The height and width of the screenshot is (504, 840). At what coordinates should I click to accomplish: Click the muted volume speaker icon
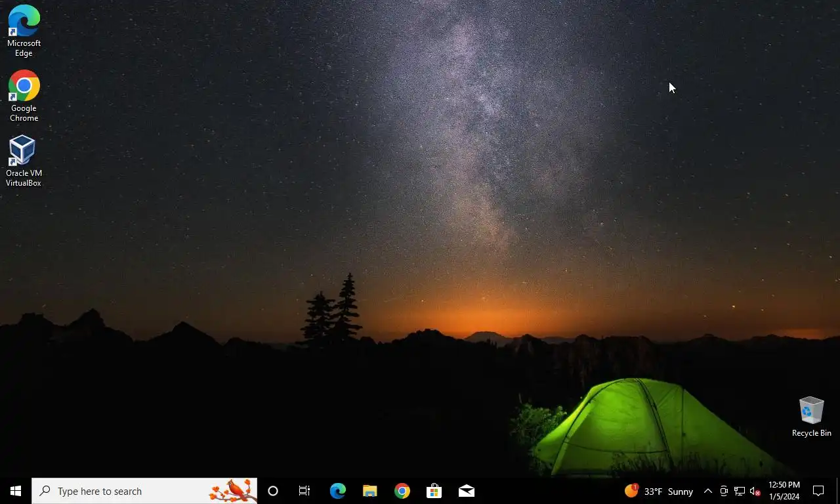755,491
